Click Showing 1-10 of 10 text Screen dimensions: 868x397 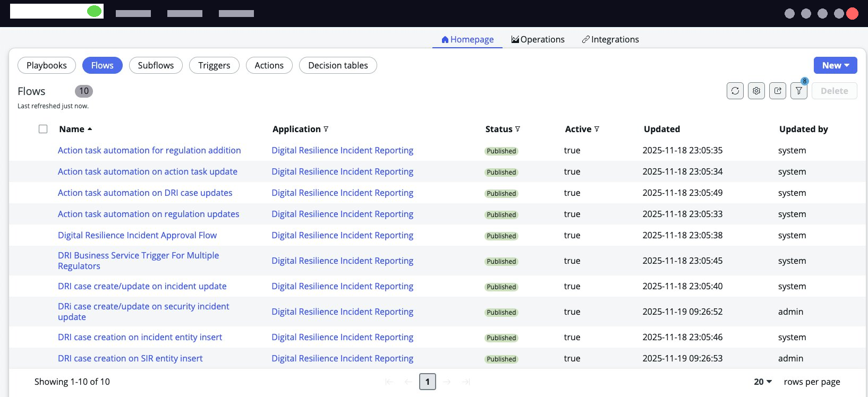(72, 382)
